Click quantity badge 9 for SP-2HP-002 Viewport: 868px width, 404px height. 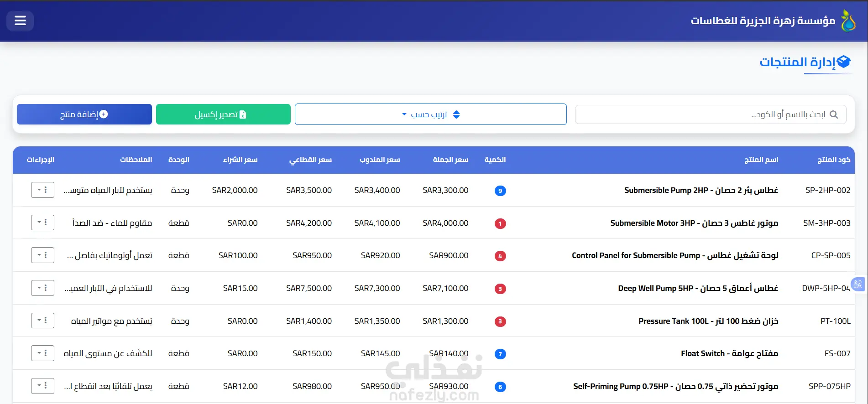click(x=500, y=191)
